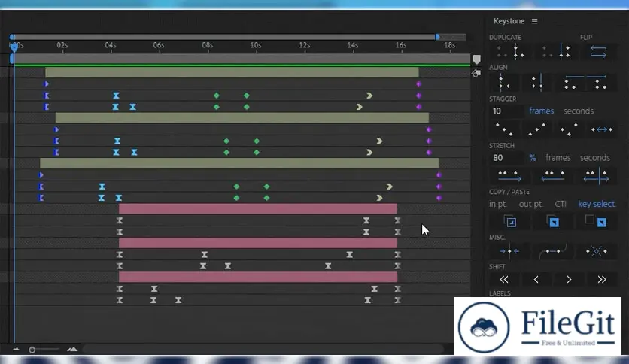Click Stagger icon with double-headed arrow
Viewport: 629px width, 364px height.
tap(602, 129)
